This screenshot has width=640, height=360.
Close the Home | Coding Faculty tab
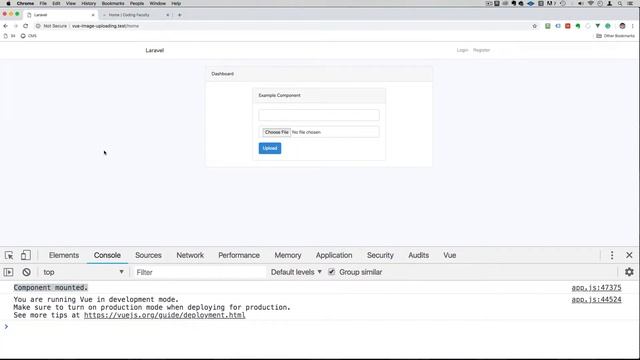click(167, 15)
